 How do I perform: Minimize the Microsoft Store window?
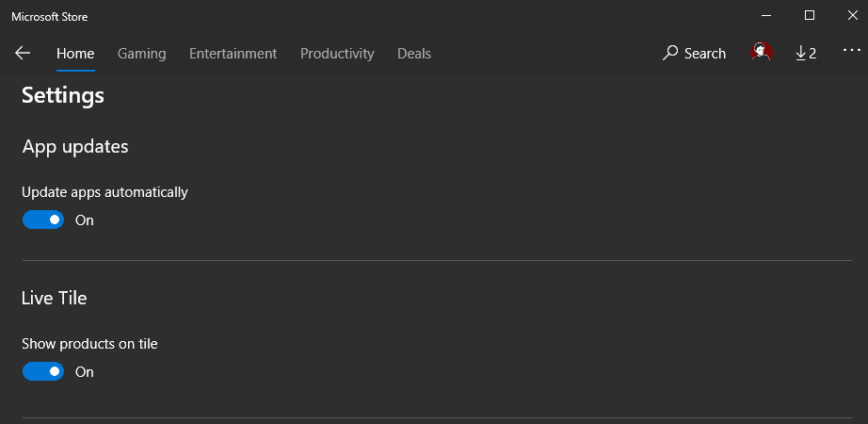pyautogui.click(x=766, y=15)
